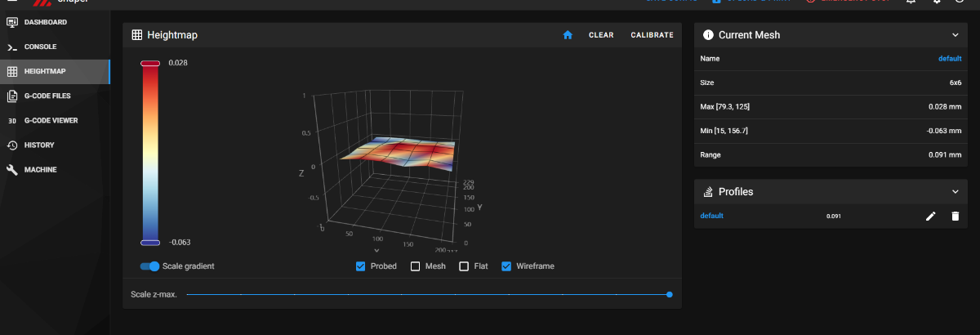Rename default profile with pencil icon
Image resolution: width=980 pixels, height=335 pixels.
930,216
